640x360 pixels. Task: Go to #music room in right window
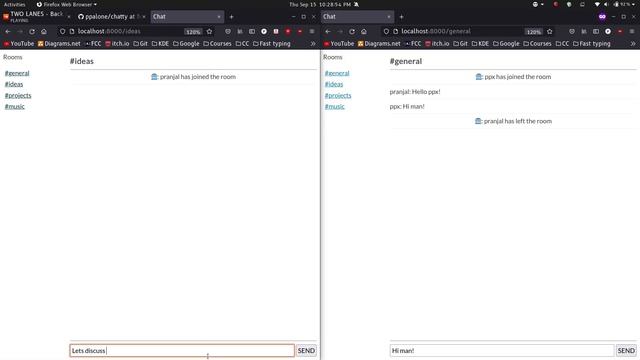335,106
